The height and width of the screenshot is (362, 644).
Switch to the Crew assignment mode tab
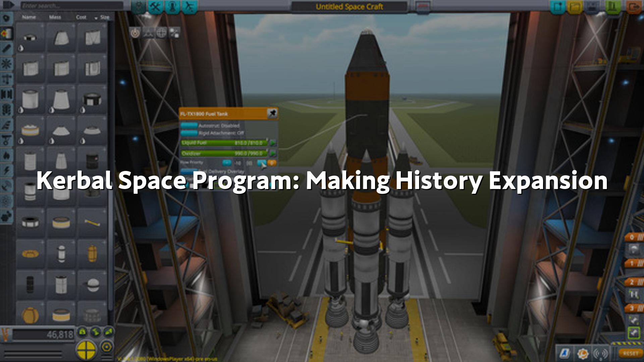click(x=172, y=7)
